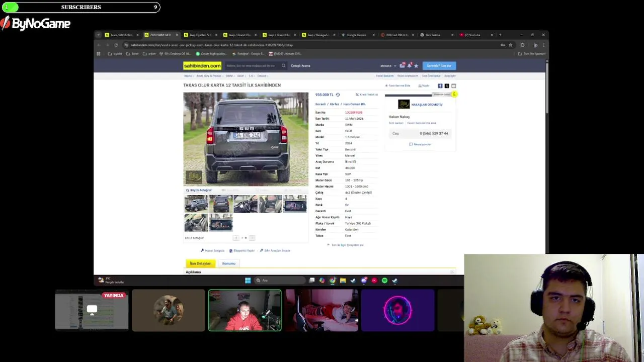The height and width of the screenshot is (362, 644).
Task: Open Spotify from taskbar
Action: (x=384, y=281)
